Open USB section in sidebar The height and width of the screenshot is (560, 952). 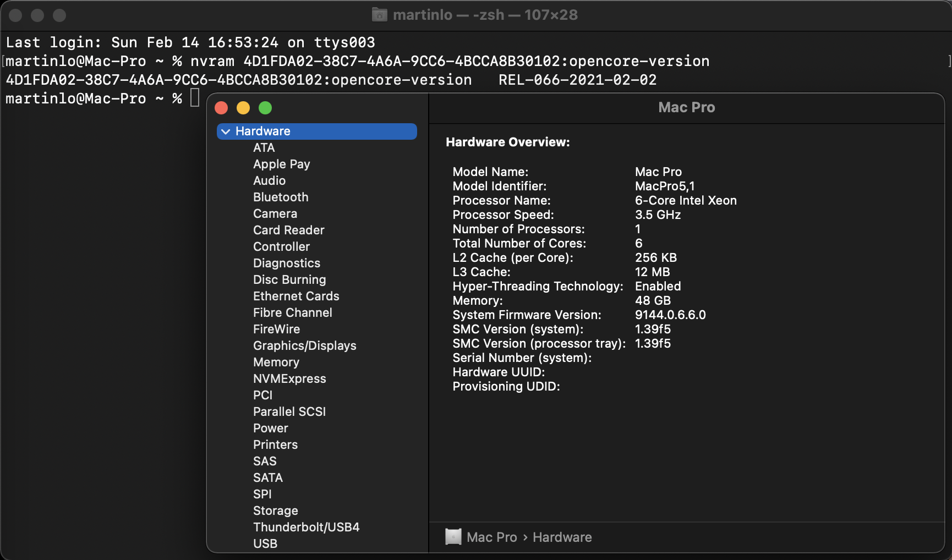click(265, 544)
